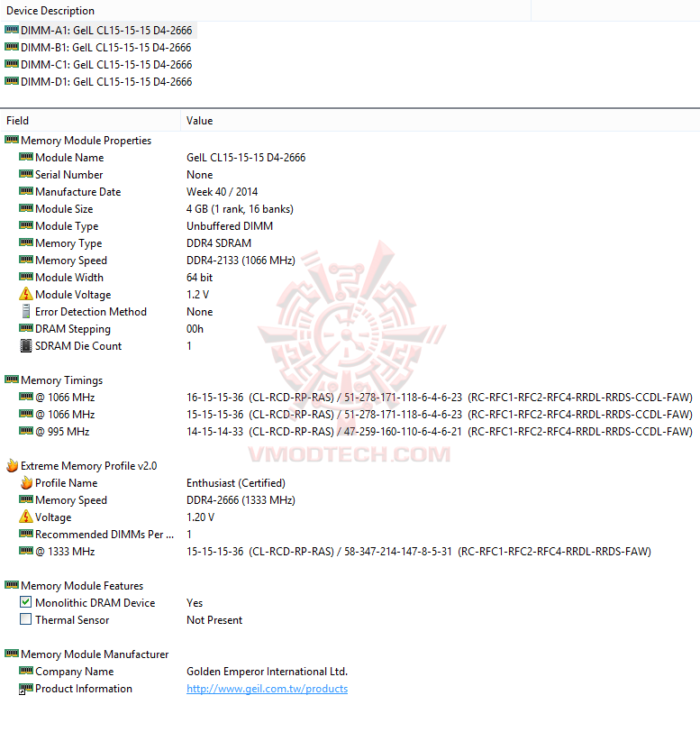700x732 pixels.
Task: Click the Memory Module Properties group icon
Action: click(x=12, y=140)
